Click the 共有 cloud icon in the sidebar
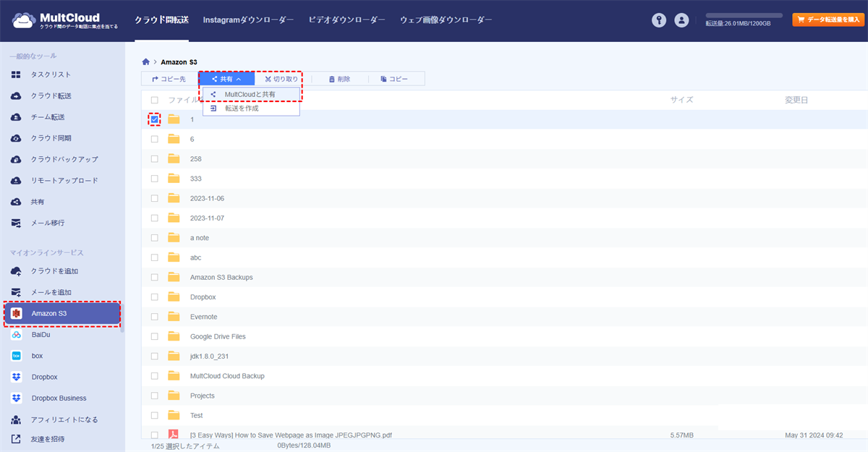Viewport: 868px width, 452px height. point(16,202)
